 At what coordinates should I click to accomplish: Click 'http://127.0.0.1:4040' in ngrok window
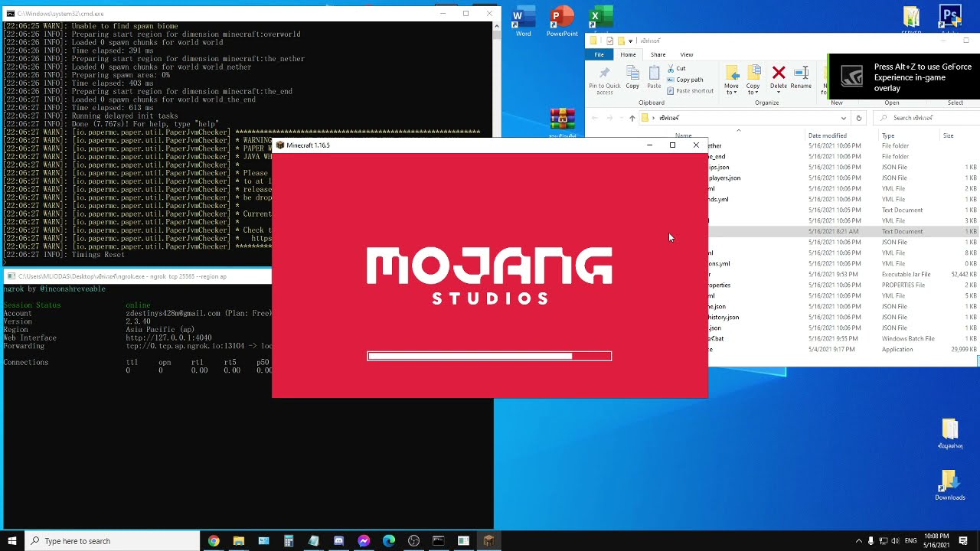168,337
